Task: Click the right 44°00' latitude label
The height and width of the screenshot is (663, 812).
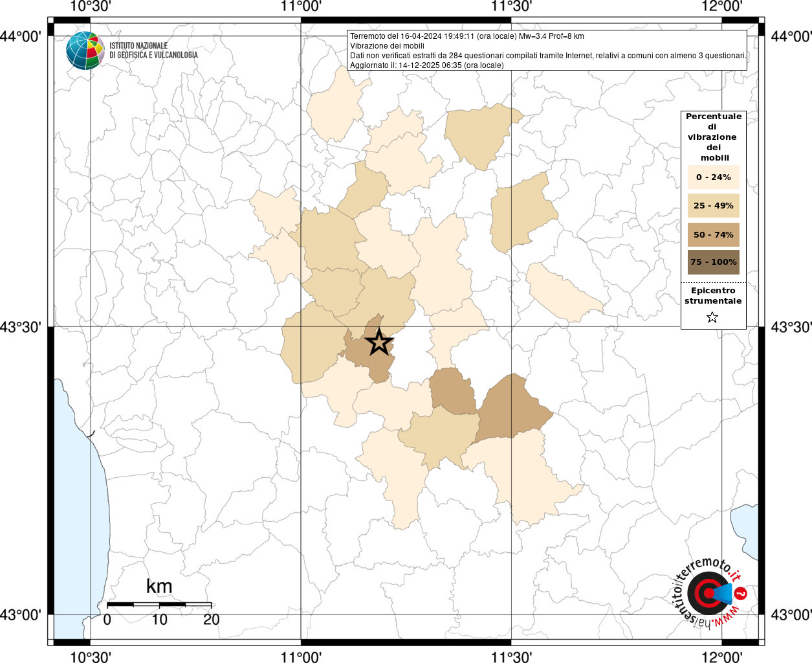Action: (791, 36)
